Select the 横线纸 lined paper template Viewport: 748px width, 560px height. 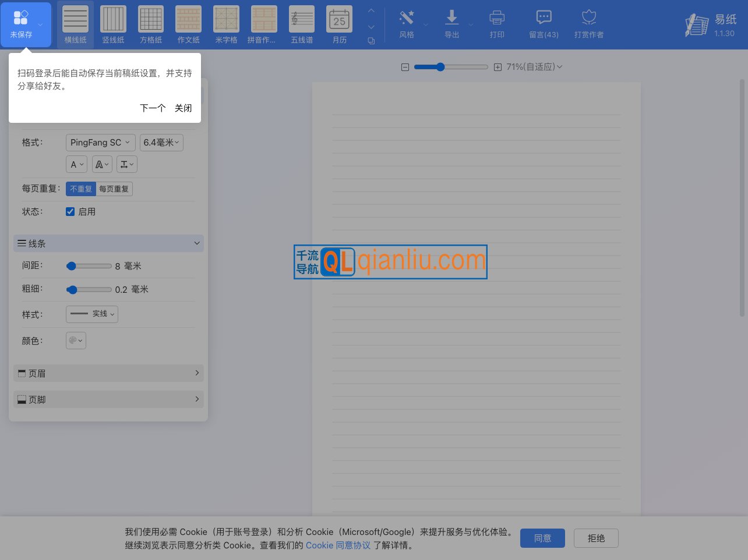coord(75,24)
